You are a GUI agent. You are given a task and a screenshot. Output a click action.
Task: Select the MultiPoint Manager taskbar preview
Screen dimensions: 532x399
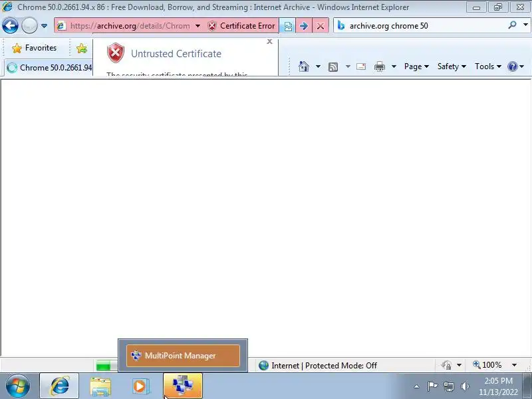coord(183,356)
